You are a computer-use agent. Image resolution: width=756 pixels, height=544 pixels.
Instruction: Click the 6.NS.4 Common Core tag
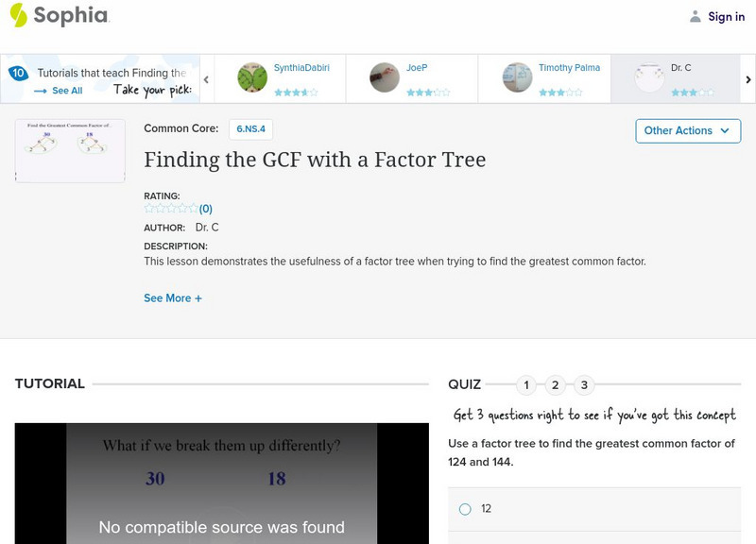tap(250, 128)
